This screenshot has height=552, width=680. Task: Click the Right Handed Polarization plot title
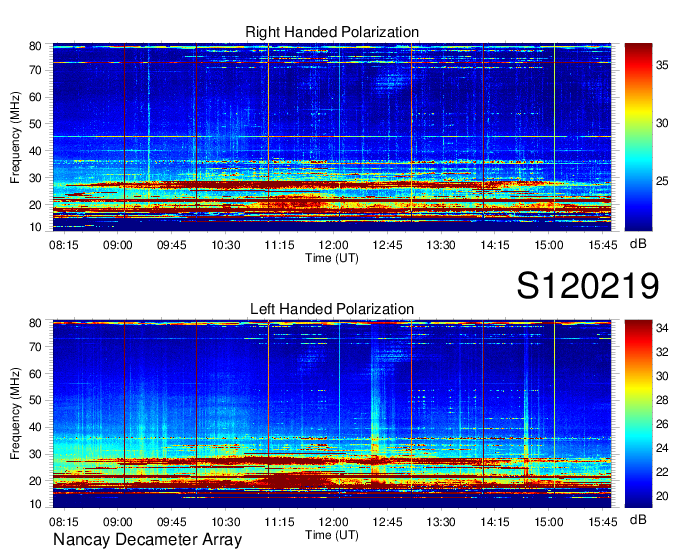pyautogui.click(x=332, y=32)
